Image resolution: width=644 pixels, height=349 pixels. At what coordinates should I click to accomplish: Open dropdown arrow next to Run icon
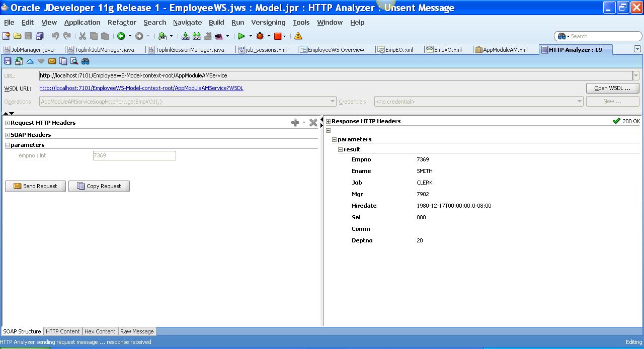coord(251,36)
